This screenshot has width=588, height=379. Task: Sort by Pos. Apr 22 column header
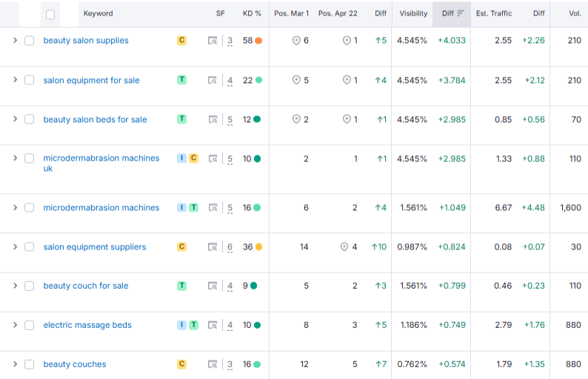338,13
